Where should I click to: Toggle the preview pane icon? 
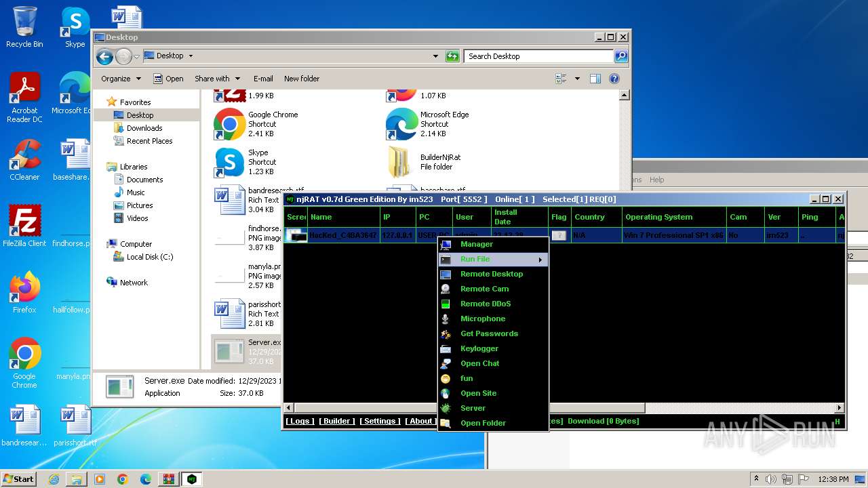pos(595,79)
